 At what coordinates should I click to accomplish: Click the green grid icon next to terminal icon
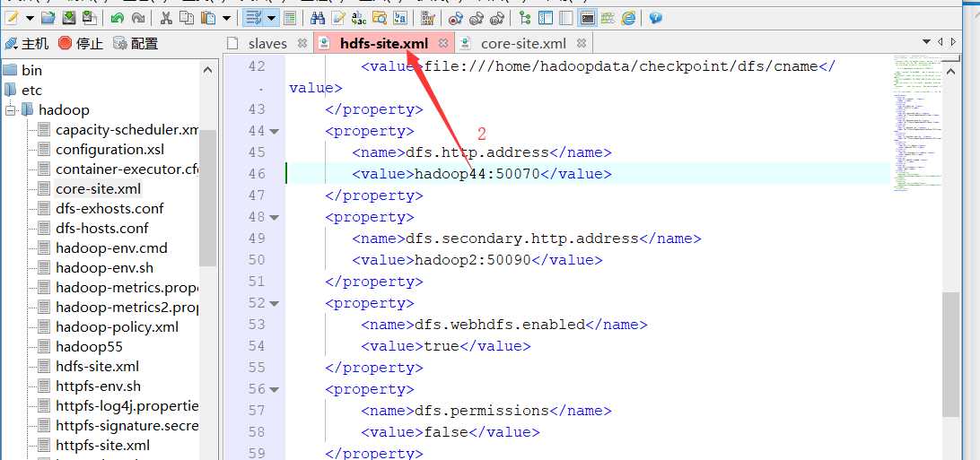click(608, 17)
